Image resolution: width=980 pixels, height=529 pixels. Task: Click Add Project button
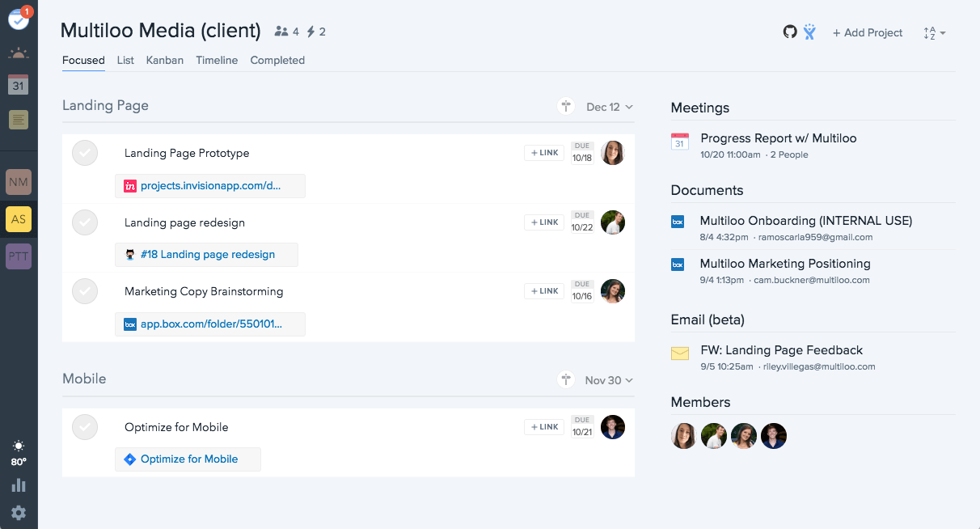point(868,33)
